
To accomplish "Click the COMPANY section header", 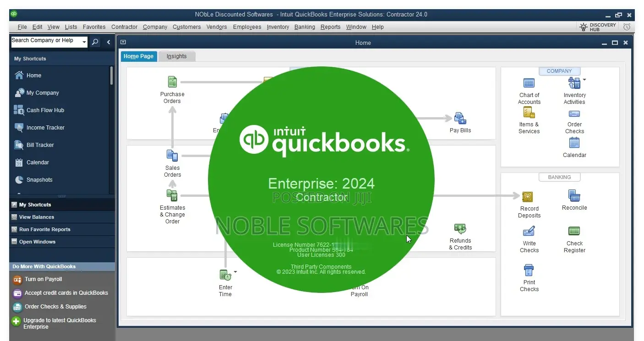I will coord(559,71).
